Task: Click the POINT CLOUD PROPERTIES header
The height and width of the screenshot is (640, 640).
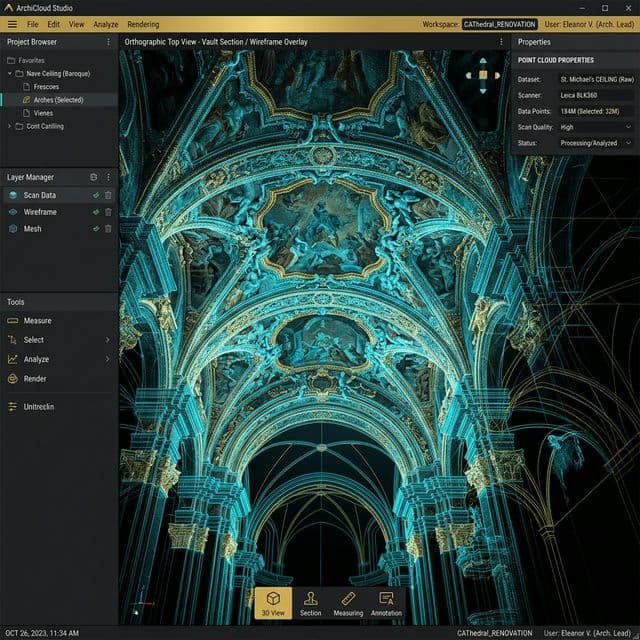Action: click(556, 60)
